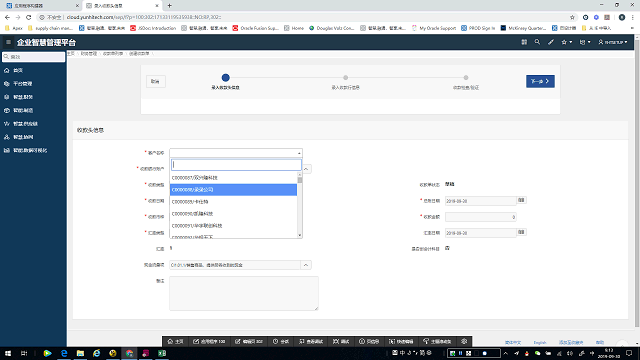Image resolution: width=640 pixels, height=360 pixels.
Task: Click the magnifier search icon in header
Action: click(537, 42)
